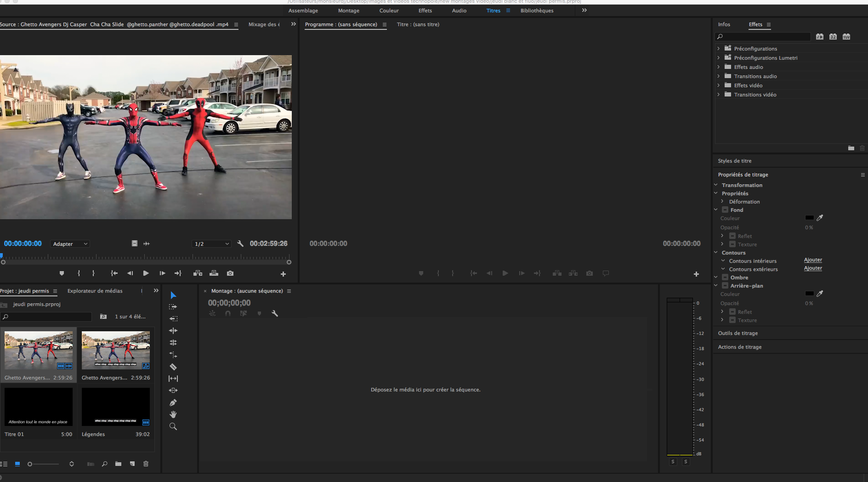Mark In point in source monitor
This screenshot has height=482, width=868.
click(79, 273)
